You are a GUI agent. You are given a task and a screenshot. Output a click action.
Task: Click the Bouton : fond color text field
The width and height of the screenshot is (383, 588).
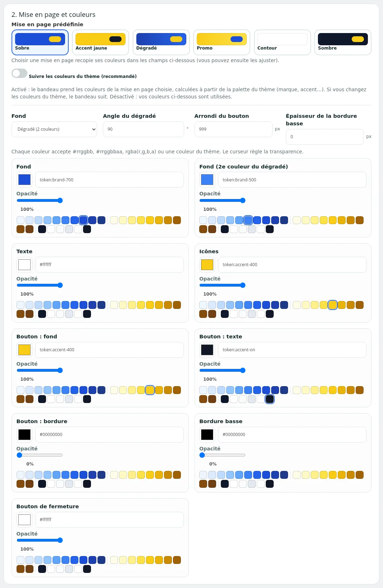click(109, 350)
